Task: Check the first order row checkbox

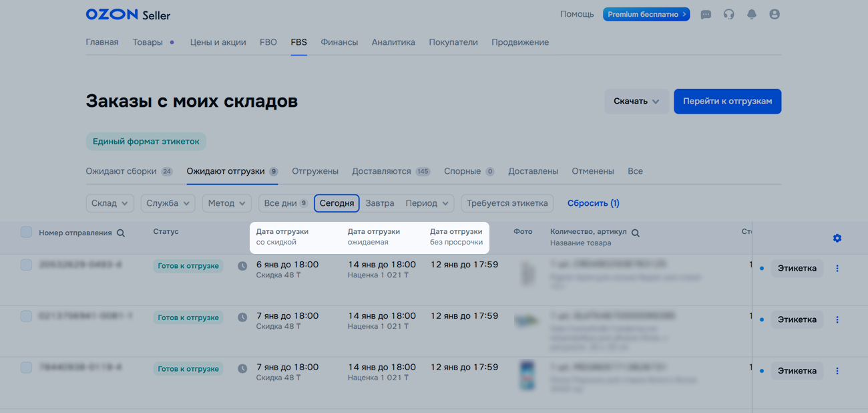Action: tap(26, 265)
